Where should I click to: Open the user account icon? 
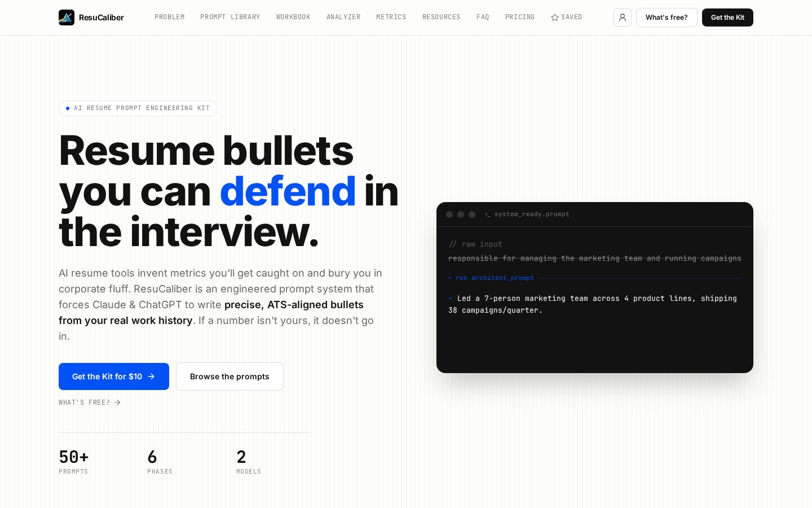[x=623, y=17]
